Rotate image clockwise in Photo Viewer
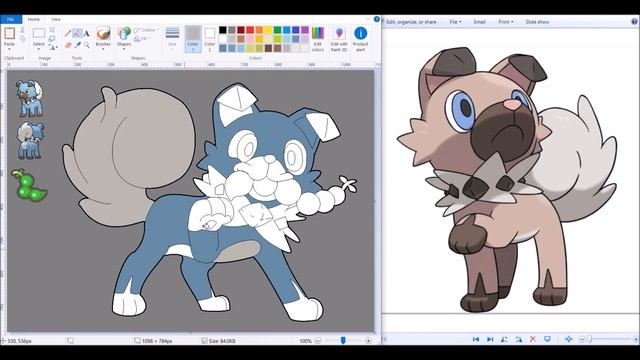640x360 pixels. coord(518,339)
